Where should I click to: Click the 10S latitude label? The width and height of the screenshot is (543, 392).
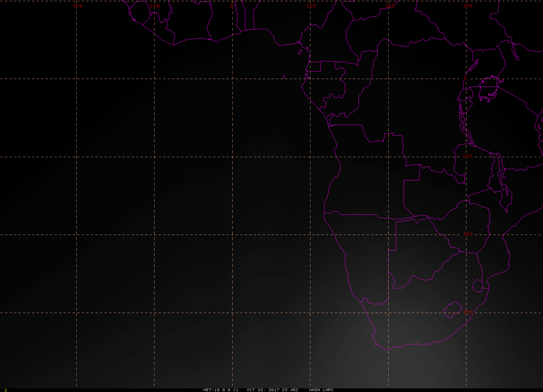click(x=468, y=156)
